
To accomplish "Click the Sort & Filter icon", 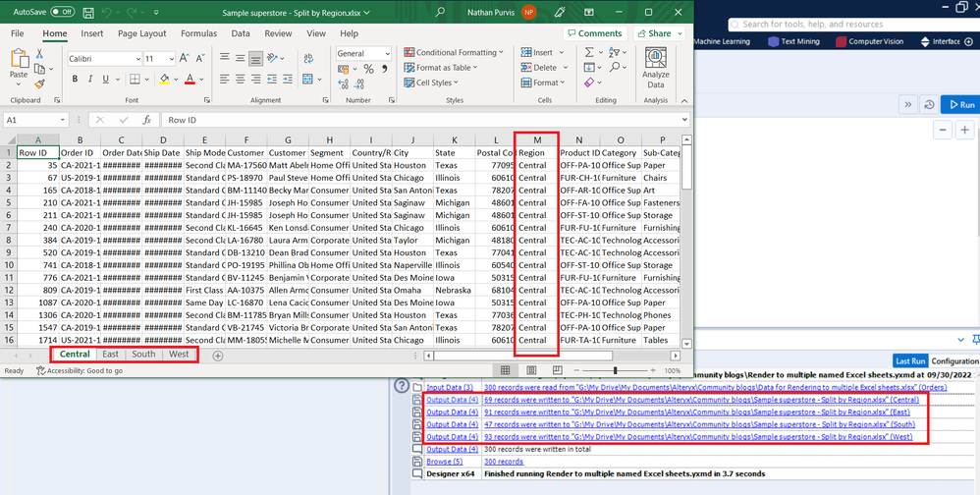I will (614, 52).
